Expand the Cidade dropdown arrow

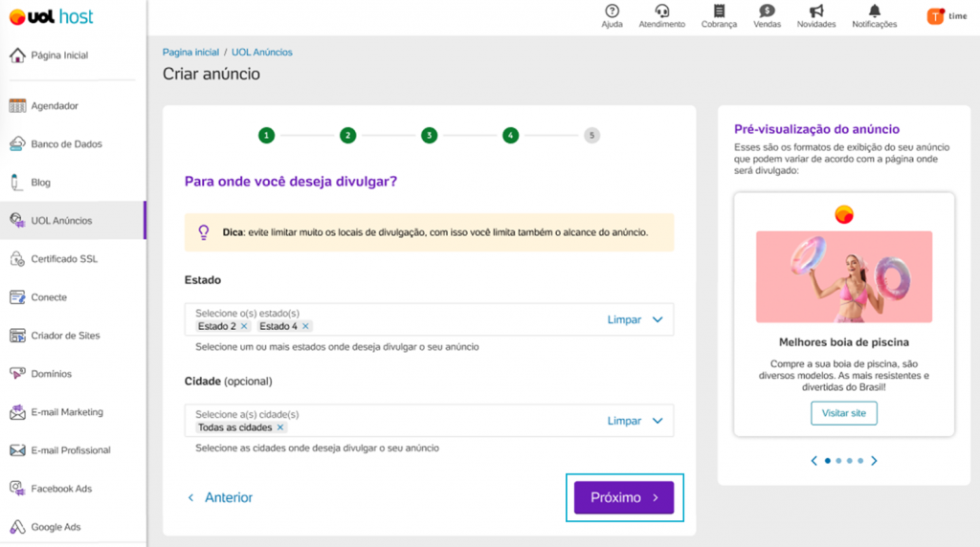[657, 421]
